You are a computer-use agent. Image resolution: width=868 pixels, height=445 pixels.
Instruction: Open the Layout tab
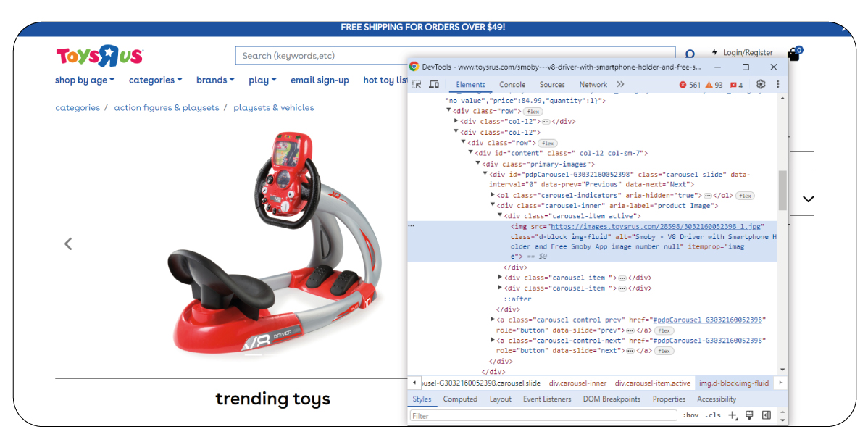tap(501, 399)
